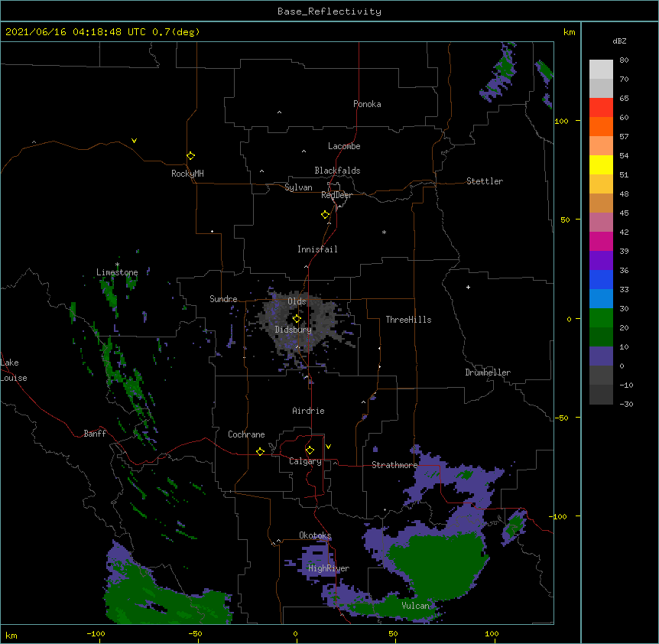Viewport: 659px width, 644px height.
Task: Select the 36 dBZ blue legend swatch
Action: tap(601, 279)
